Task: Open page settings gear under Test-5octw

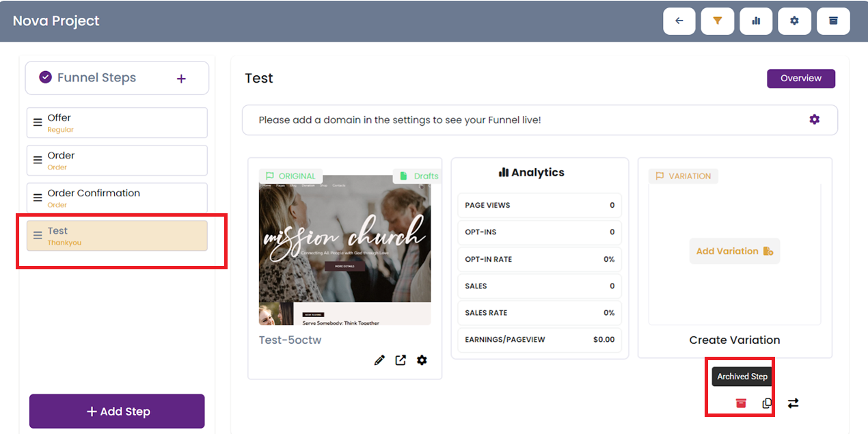Action: click(x=422, y=360)
